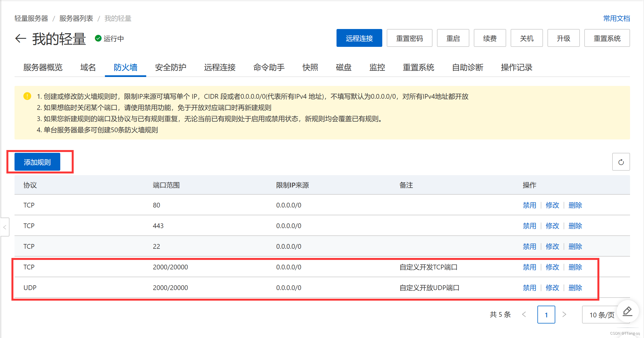Disable the UDP 2000/20000 rule

[x=529, y=288]
